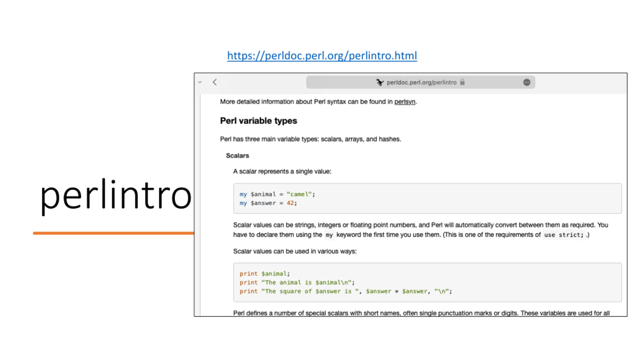Viewport: 644px width, 362px height.
Task: Follow the perlsyn link
Action: point(405,102)
